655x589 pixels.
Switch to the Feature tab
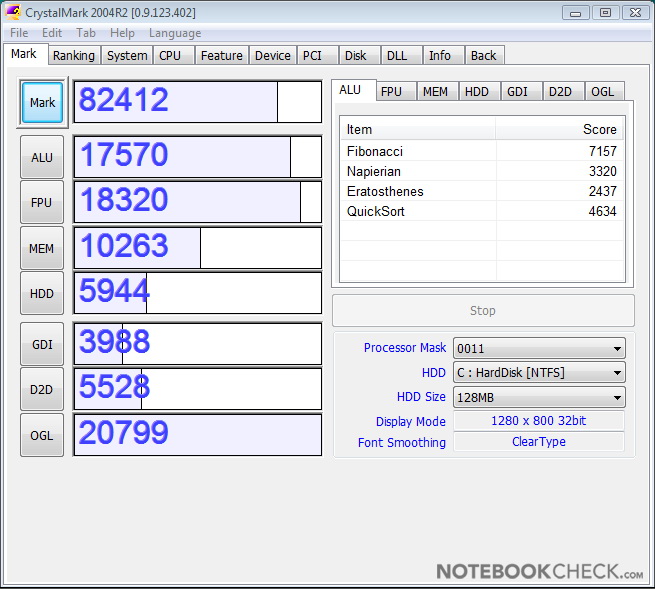221,56
